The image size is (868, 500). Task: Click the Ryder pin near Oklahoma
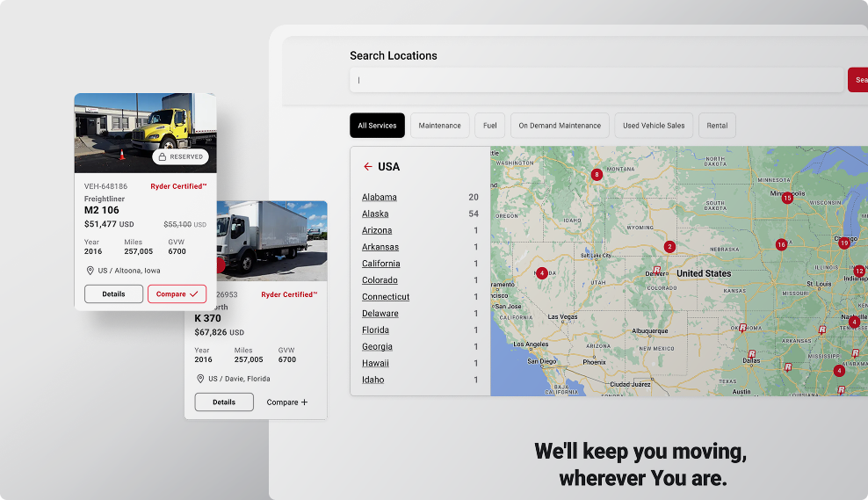[x=743, y=328]
